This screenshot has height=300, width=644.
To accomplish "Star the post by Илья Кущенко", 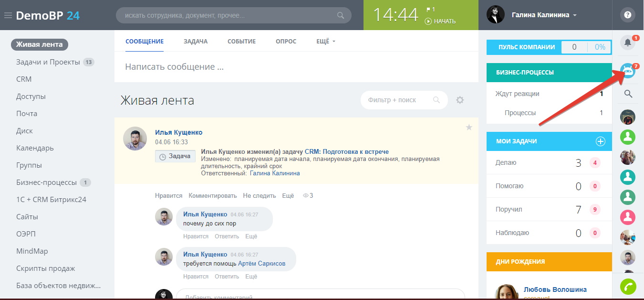I will [x=469, y=127].
